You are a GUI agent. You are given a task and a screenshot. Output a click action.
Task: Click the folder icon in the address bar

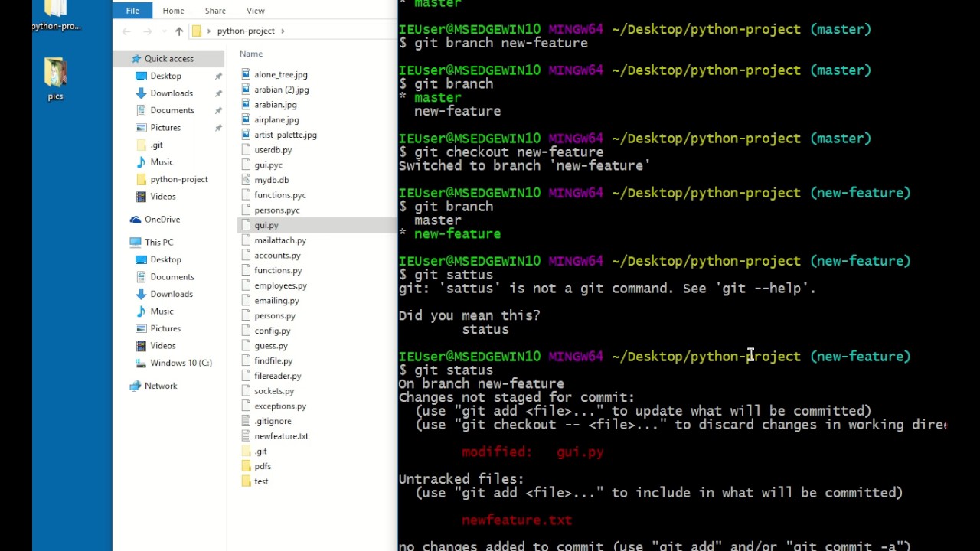point(197,31)
